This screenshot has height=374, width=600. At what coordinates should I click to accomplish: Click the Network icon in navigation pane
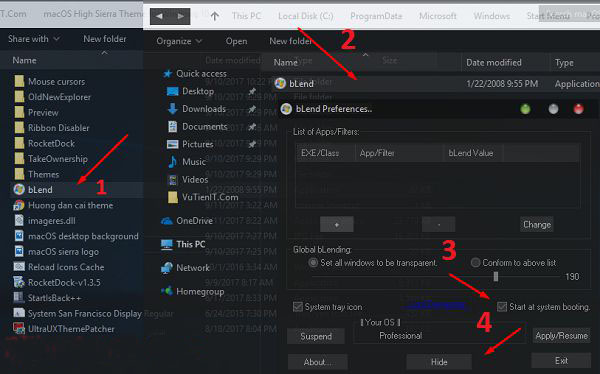coord(167,268)
